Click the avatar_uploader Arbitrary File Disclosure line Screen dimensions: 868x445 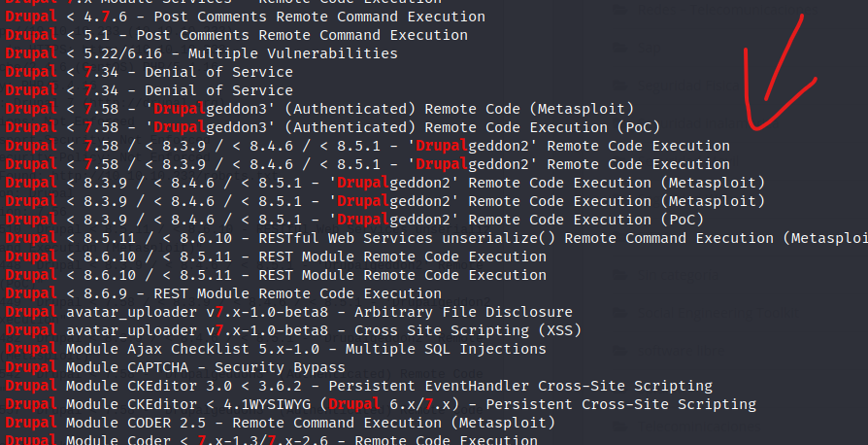point(289,312)
